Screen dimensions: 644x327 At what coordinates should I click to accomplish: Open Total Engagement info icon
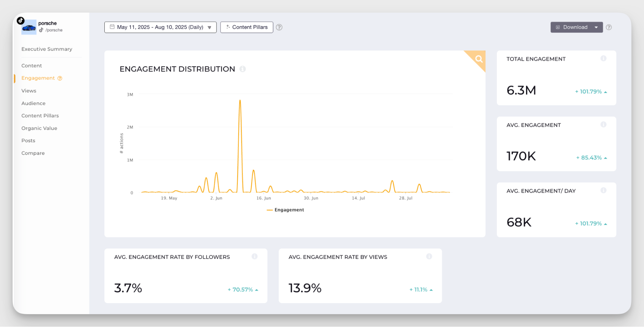tap(603, 59)
